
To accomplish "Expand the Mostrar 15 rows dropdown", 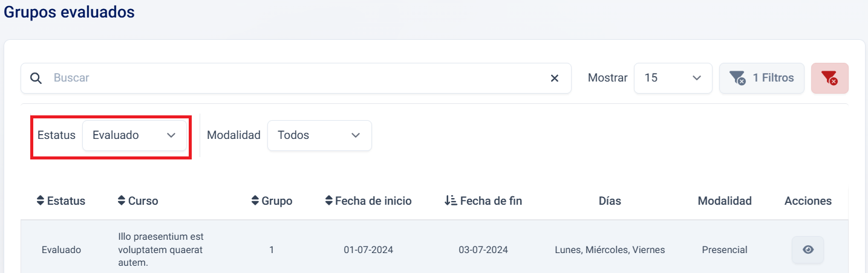I will (x=673, y=79).
